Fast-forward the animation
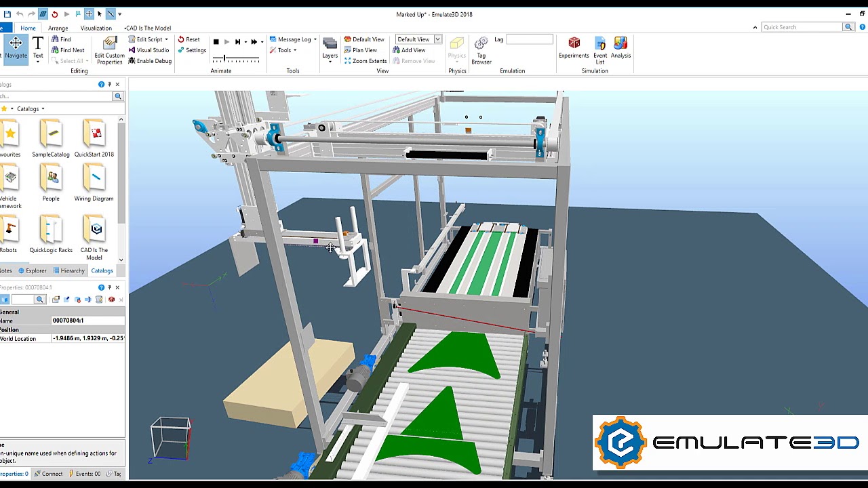This screenshot has width=868, height=488. [x=254, y=42]
